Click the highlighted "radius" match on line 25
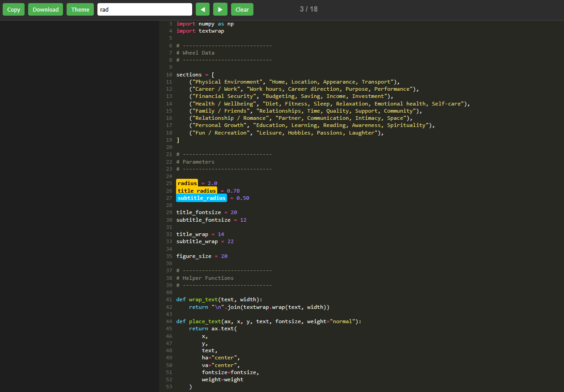Screen dimensions: 564x392 [x=187, y=183]
